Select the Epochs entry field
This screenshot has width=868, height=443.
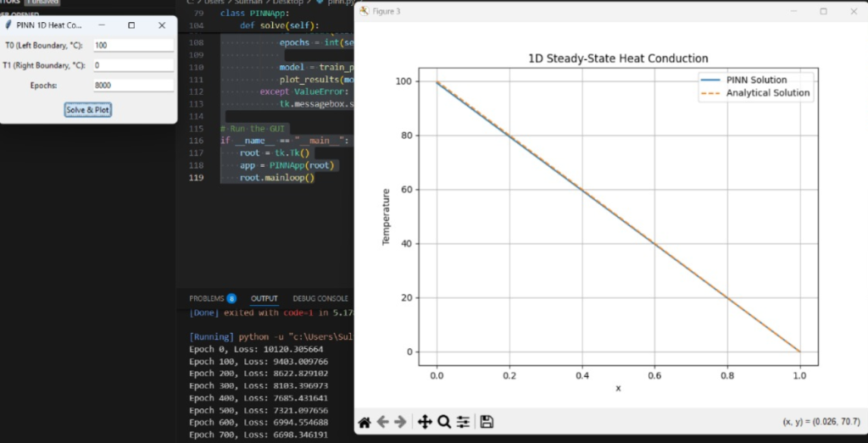[133, 86]
